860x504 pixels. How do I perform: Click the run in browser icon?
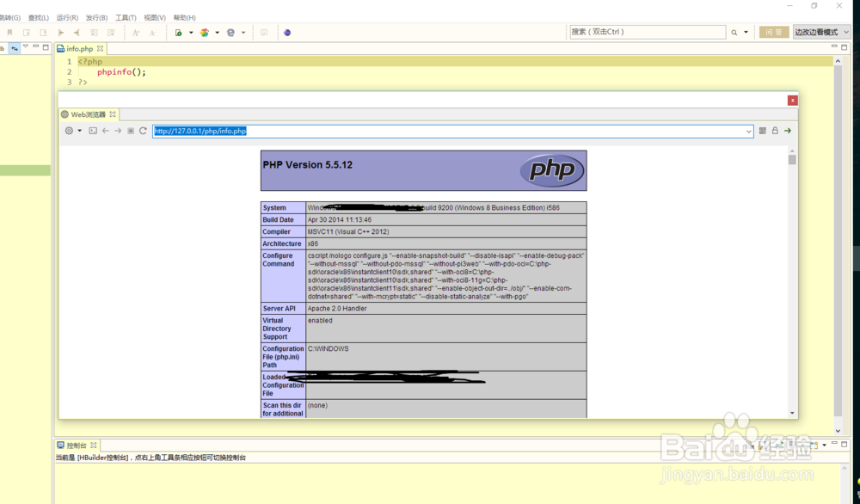point(178,33)
